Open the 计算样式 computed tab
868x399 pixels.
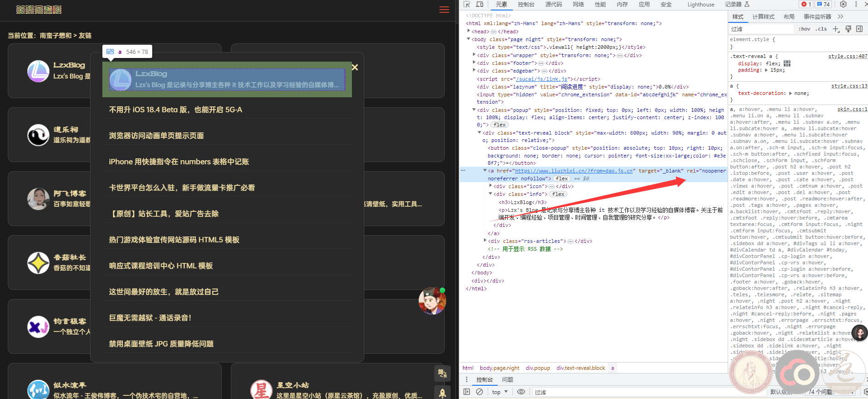pyautogui.click(x=763, y=16)
